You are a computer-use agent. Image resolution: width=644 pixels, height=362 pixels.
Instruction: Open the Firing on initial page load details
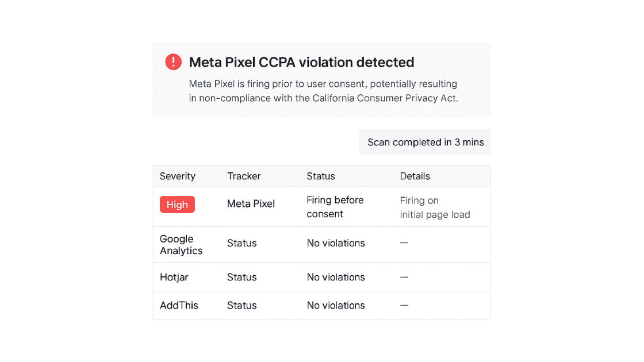[435, 207]
